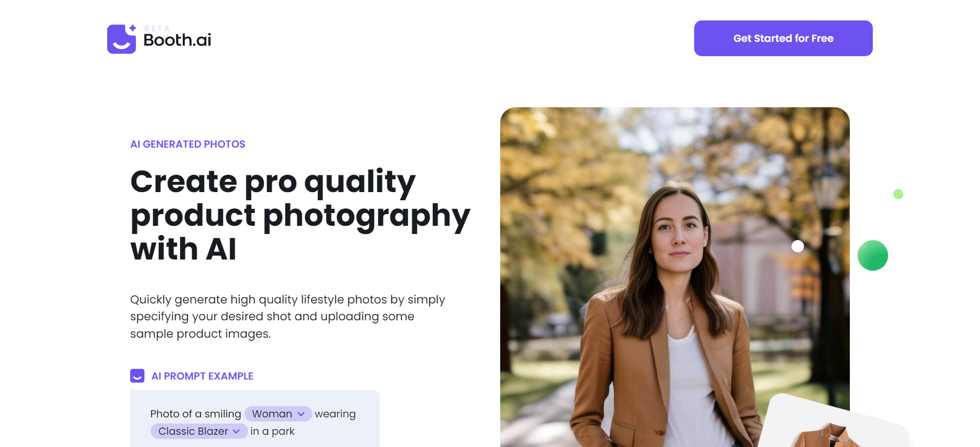
Task: Click the description paragraph about lifestyle photos
Action: (x=288, y=316)
